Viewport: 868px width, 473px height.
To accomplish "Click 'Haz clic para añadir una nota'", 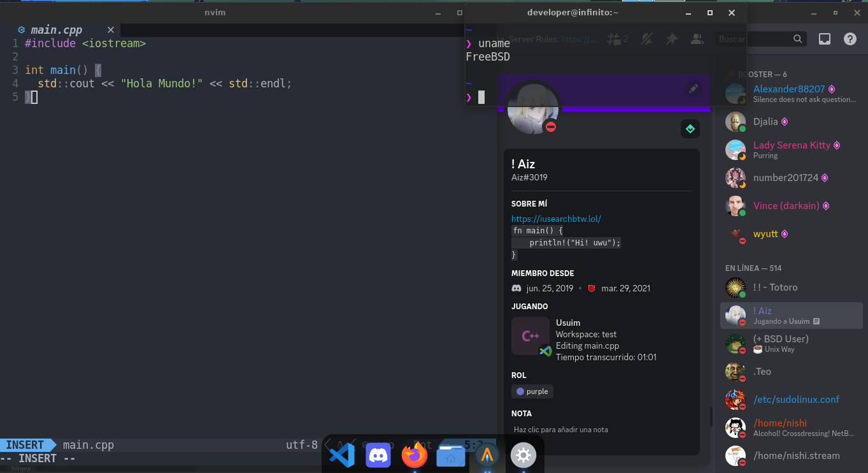I will click(x=561, y=430).
